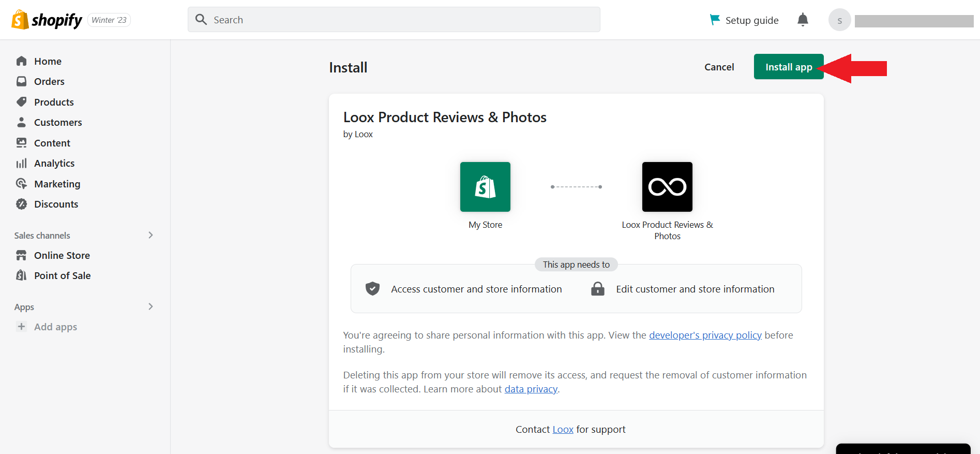The width and height of the screenshot is (980, 454).
Task: Click the Orders inbox icon
Action: coord(21,81)
